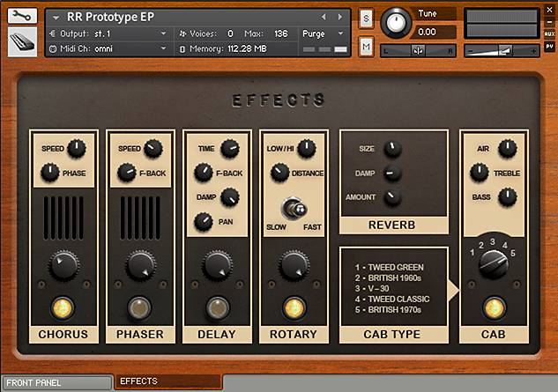Click the volume slider at top right
The width and height of the screenshot is (558, 392).
(502, 51)
